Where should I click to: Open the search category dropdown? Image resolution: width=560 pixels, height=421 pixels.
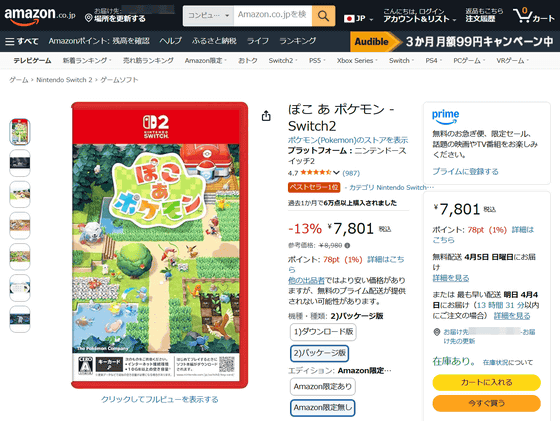(208, 16)
